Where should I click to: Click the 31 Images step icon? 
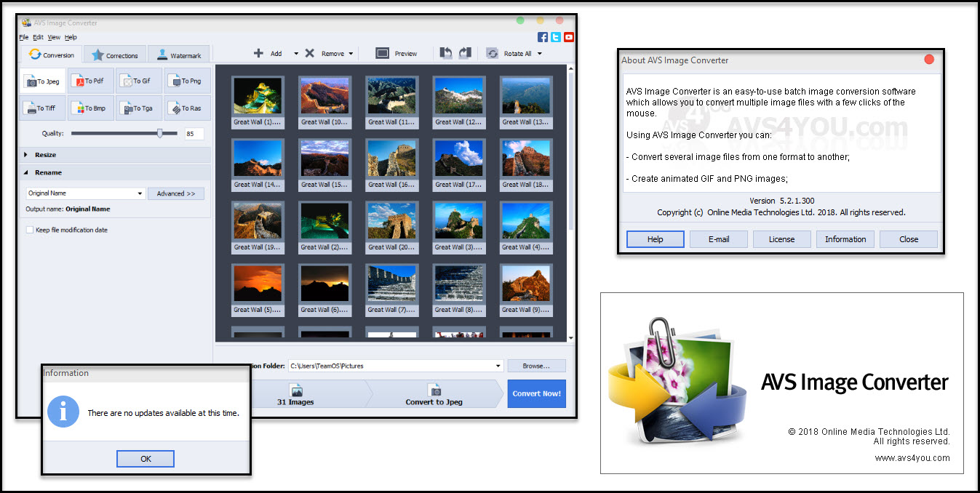296,390
